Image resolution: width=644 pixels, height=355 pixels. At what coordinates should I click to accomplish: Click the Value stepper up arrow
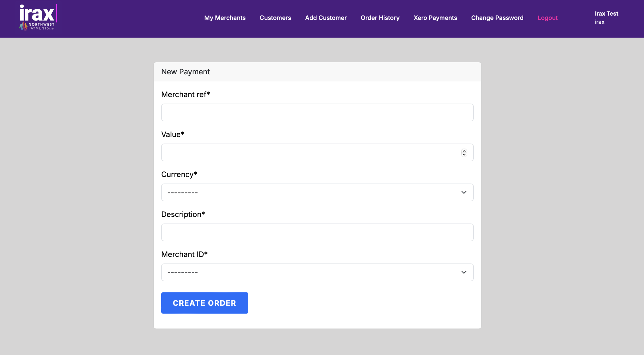pos(464,150)
